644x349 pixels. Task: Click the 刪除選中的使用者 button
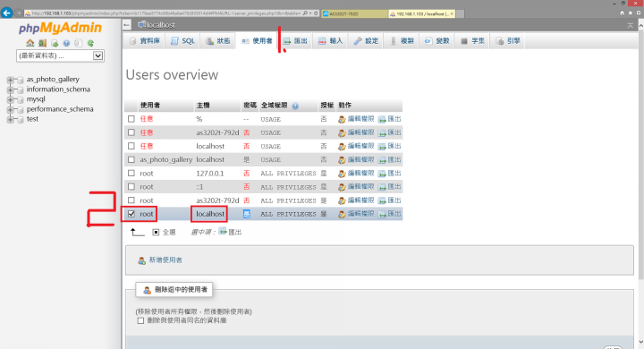click(174, 290)
